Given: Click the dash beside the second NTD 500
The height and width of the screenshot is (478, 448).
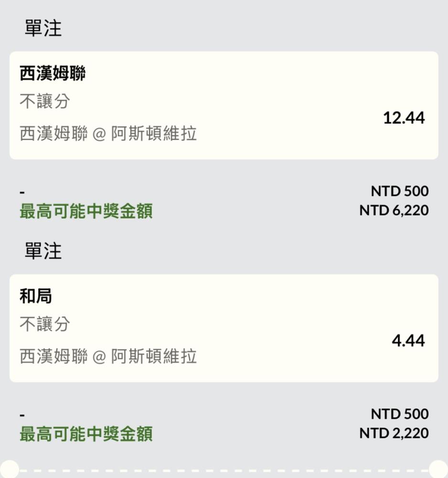Looking at the screenshot, I should [22, 415].
